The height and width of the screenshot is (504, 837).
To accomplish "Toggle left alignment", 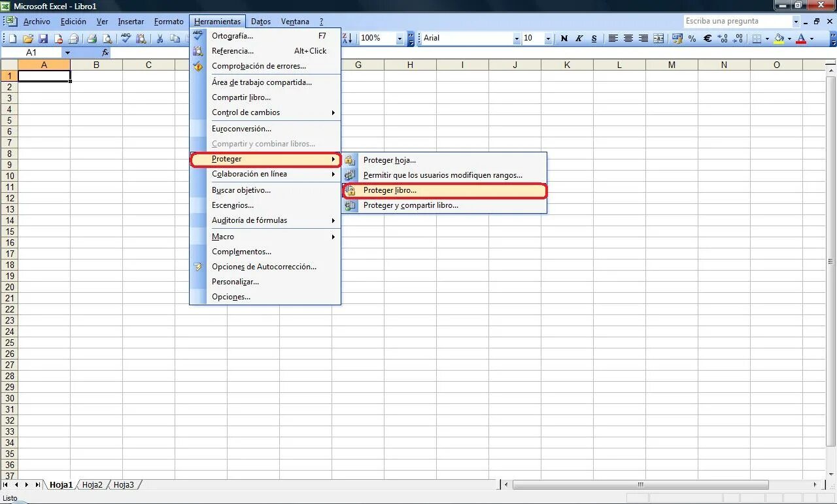I will pyautogui.click(x=613, y=39).
